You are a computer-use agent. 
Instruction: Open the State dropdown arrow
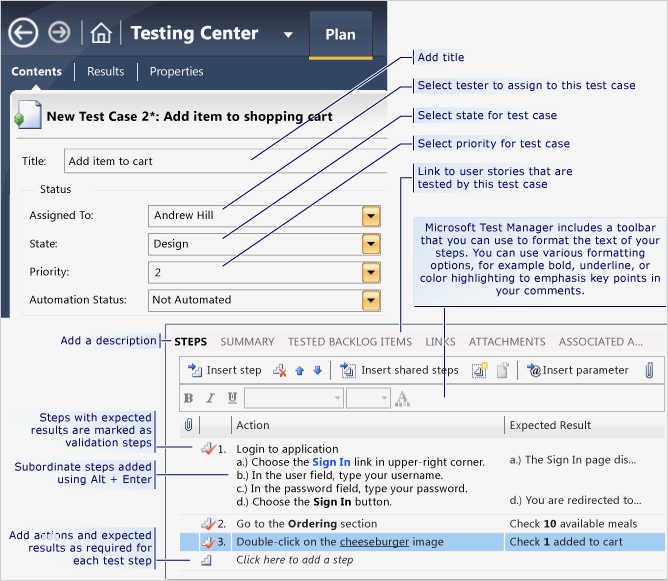pos(371,244)
